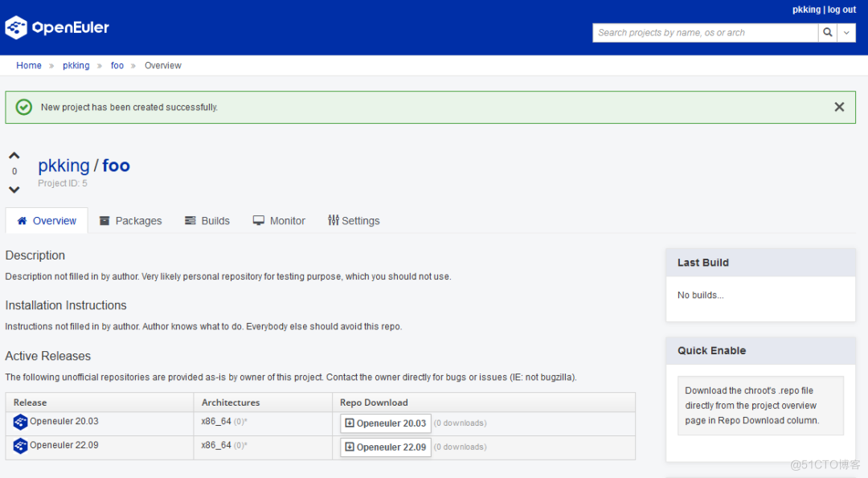Click the search magnifier icon

coord(828,33)
